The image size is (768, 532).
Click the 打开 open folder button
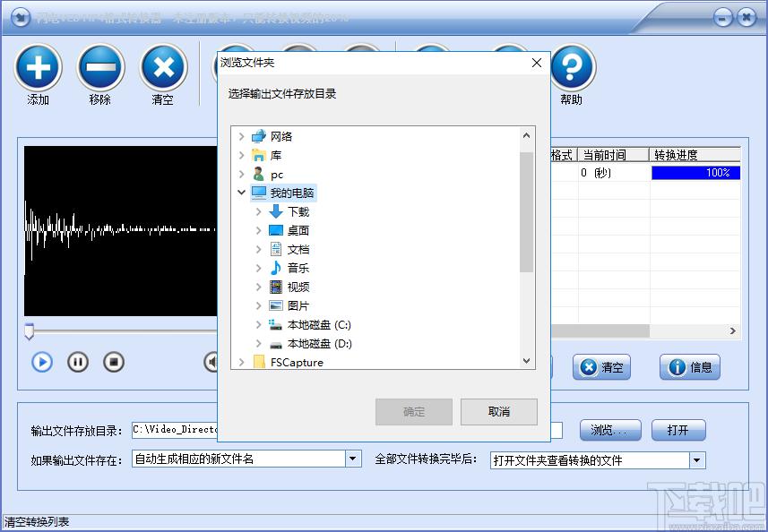click(x=678, y=430)
